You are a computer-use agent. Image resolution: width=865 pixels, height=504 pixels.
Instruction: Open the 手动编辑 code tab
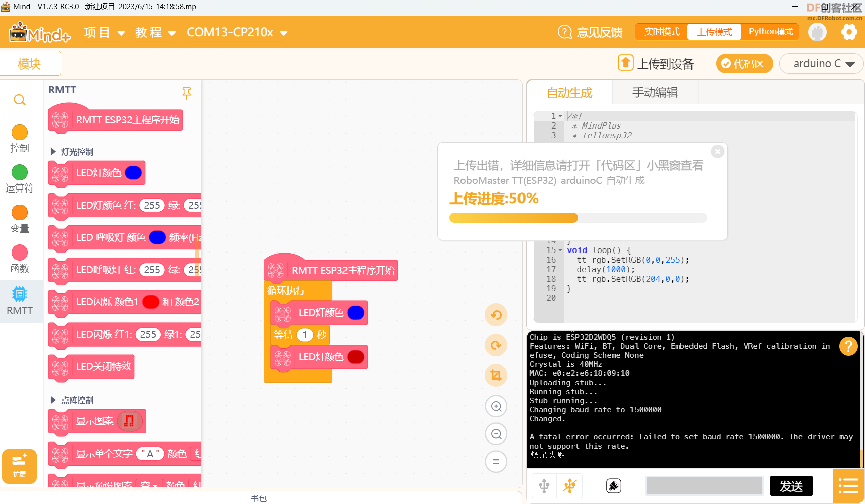tap(655, 93)
